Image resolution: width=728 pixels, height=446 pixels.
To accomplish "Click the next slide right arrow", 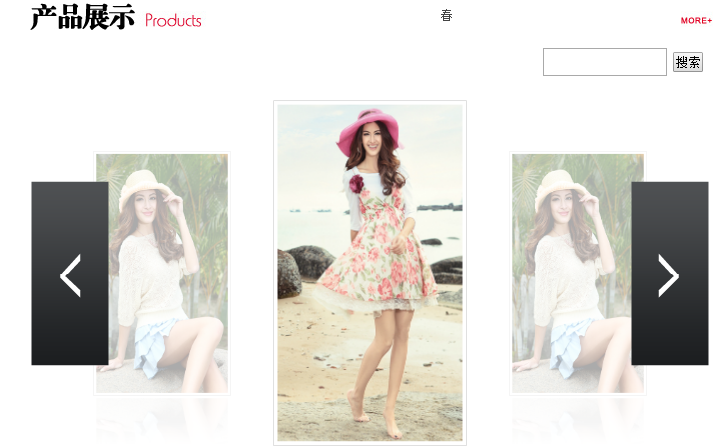I will pos(670,273).
